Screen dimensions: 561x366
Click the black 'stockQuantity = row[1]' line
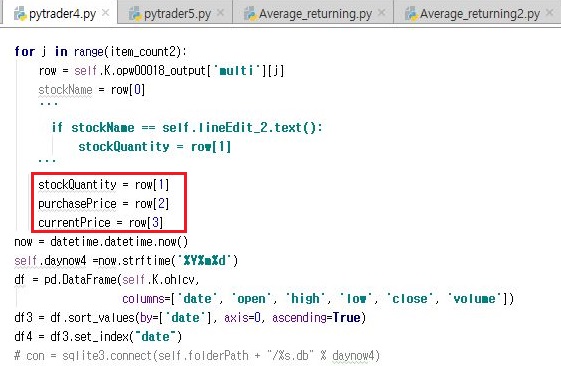click(103, 185)
